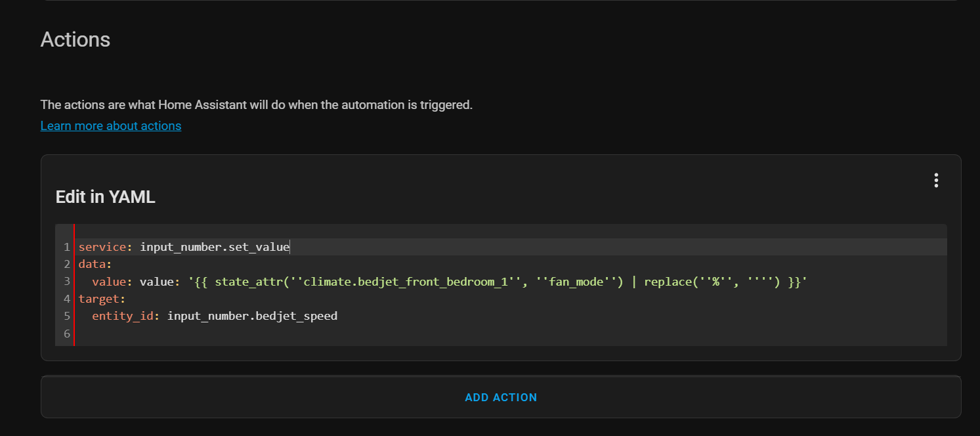The width and height of the screenshot is (980, 436).
Task: Open the Learn more about actions link
Action: pos(111,125)
